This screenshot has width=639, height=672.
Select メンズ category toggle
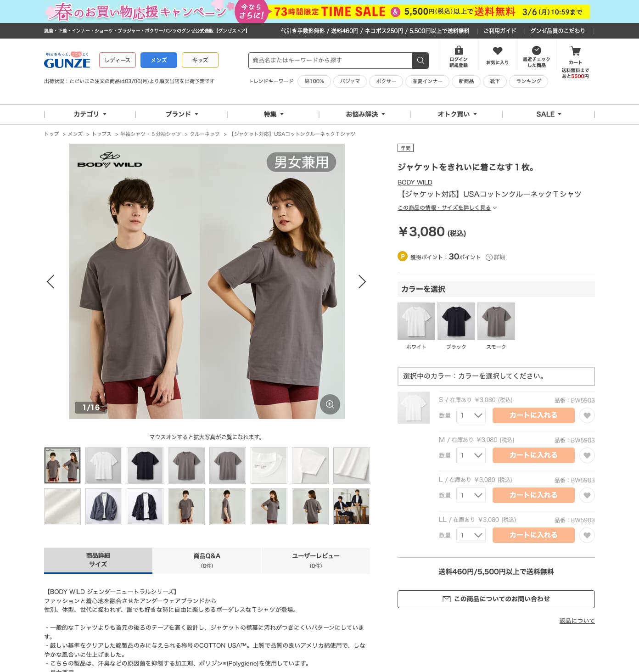(x=159, y=60)
